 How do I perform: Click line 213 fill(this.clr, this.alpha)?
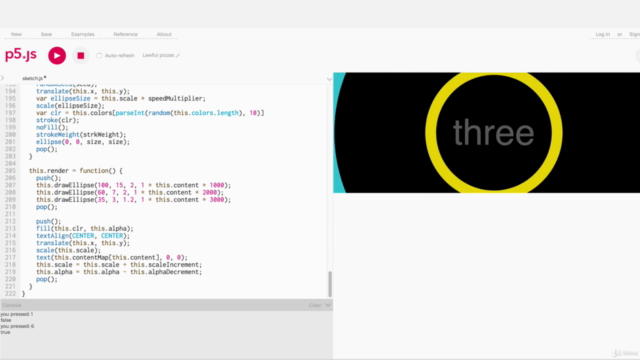84,229
